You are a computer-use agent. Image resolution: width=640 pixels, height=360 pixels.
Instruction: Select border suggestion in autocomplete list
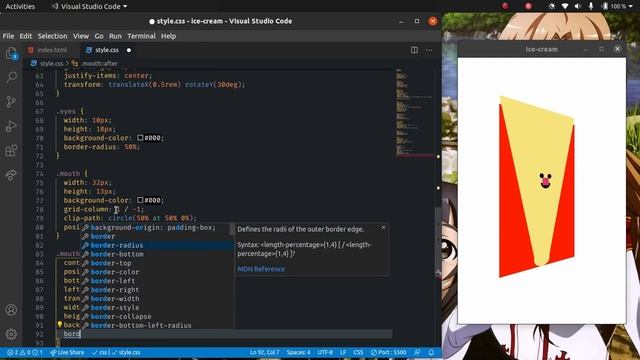click(157, 236)
